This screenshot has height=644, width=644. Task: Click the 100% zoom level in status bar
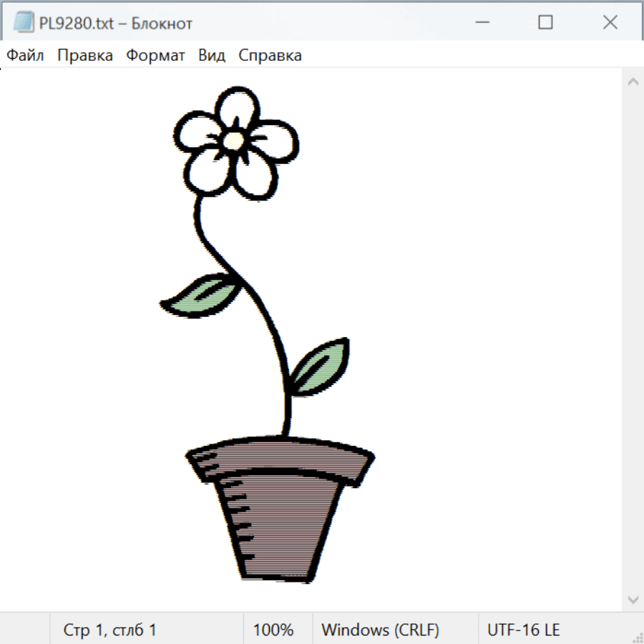tap(273, 630)
